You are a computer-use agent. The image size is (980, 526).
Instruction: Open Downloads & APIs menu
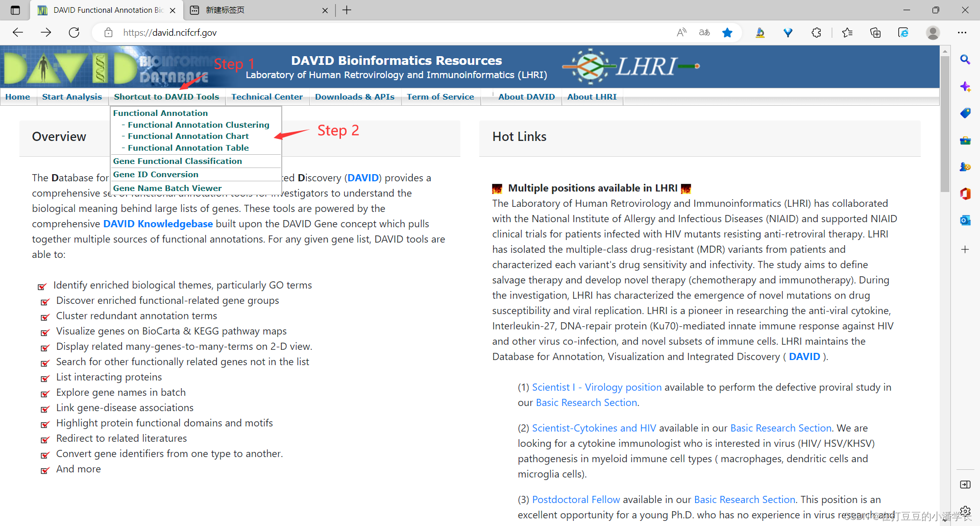point(355,97)
